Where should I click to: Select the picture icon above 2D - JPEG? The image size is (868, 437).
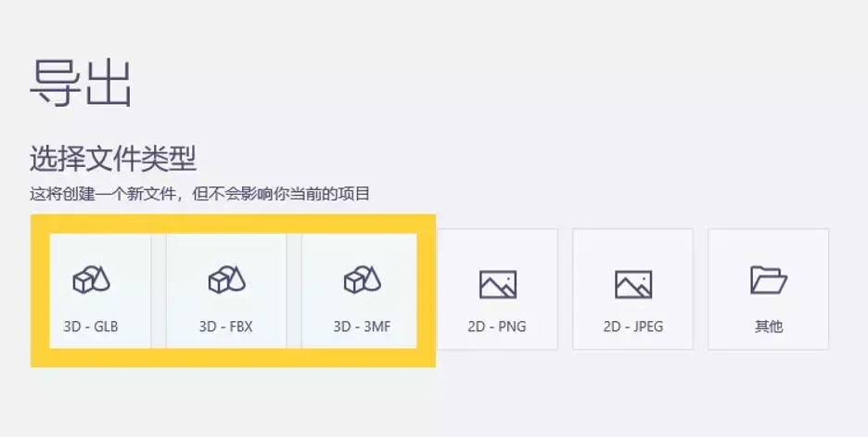pyautogui.click(x=633, y=284)
